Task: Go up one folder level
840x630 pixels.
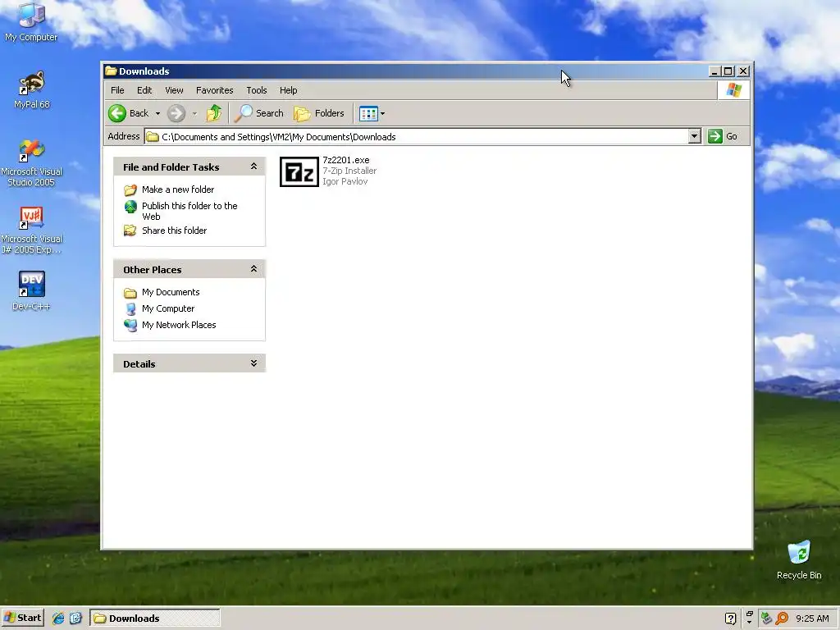Action: point(214,113)
